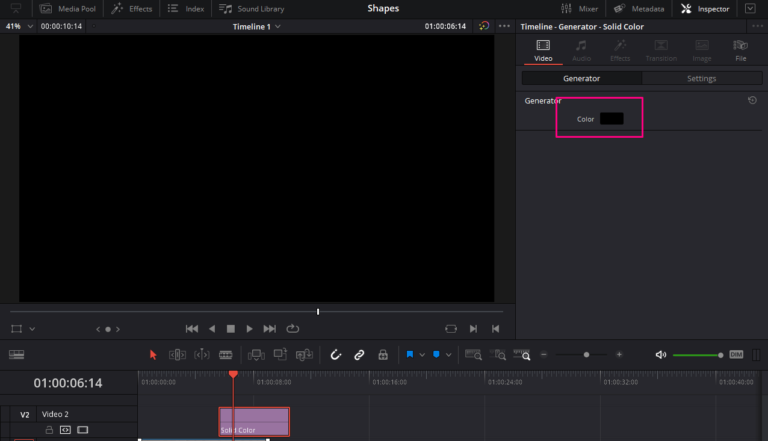Expand the Inspector using top-right corner icon
The width and height of the screenshot is (768, 441).
tap(750, 8)
